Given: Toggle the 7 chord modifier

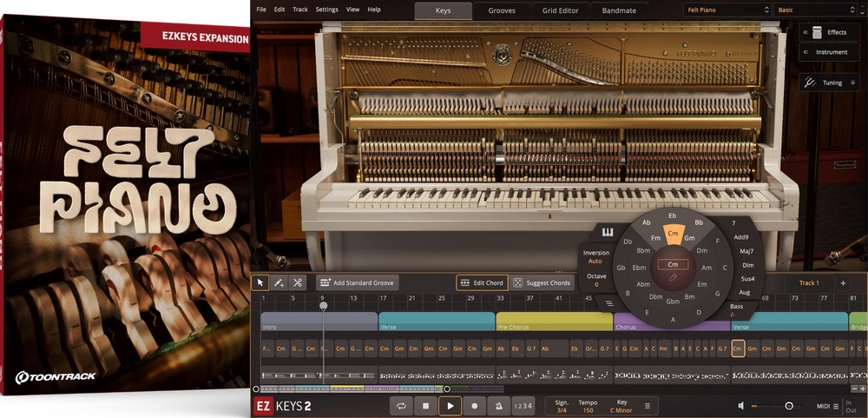Looking at the screenshot, I should [733, 222].
